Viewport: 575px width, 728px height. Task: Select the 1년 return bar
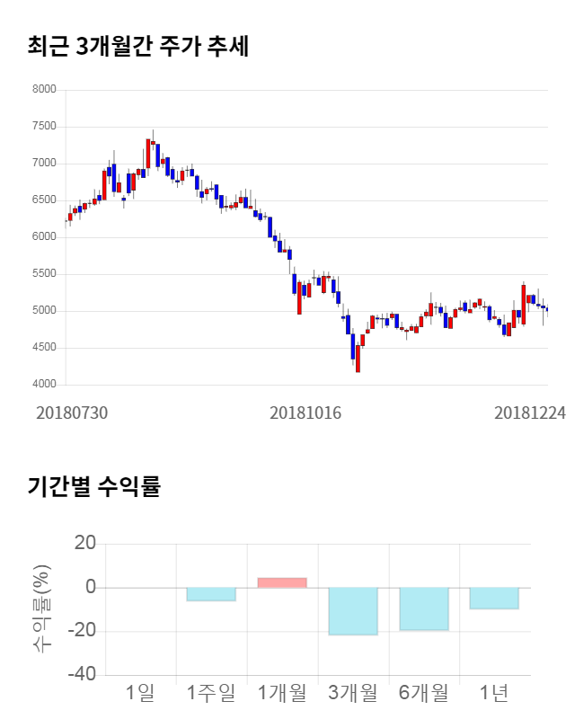(x=494, y=598)
